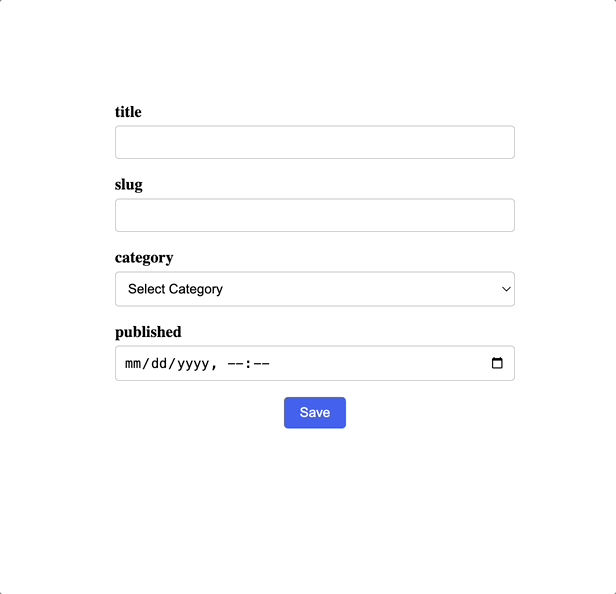Click the "slug" field label

pyautogui.click(x=129, y=185)
